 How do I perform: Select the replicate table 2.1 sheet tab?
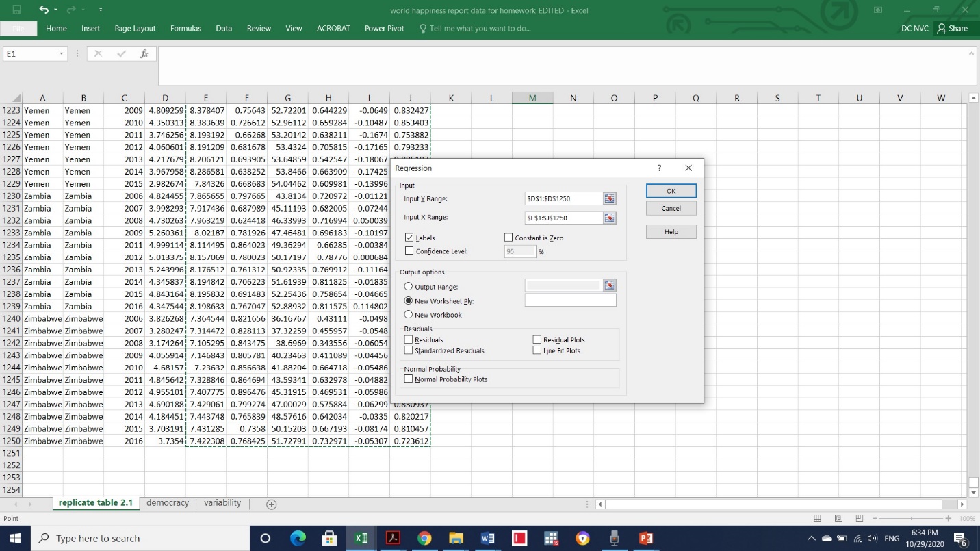pos(96,503)
